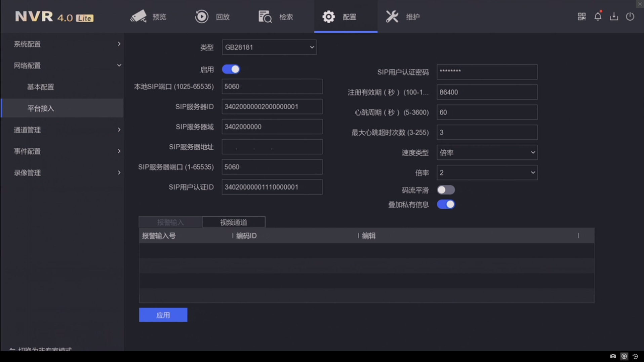Open the 类型 GB28181 dropdown
The height and width of the screenshot is (362, 644).
click(x=269, y=47)
